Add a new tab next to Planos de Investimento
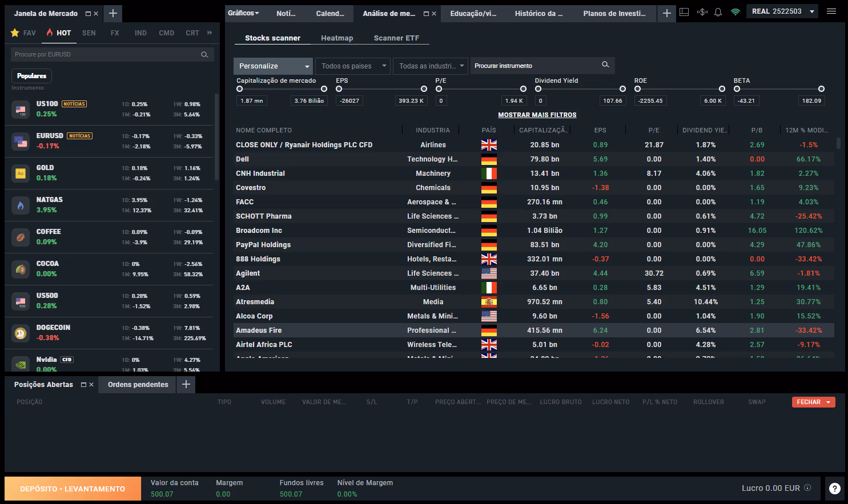 tap(666, 13)
